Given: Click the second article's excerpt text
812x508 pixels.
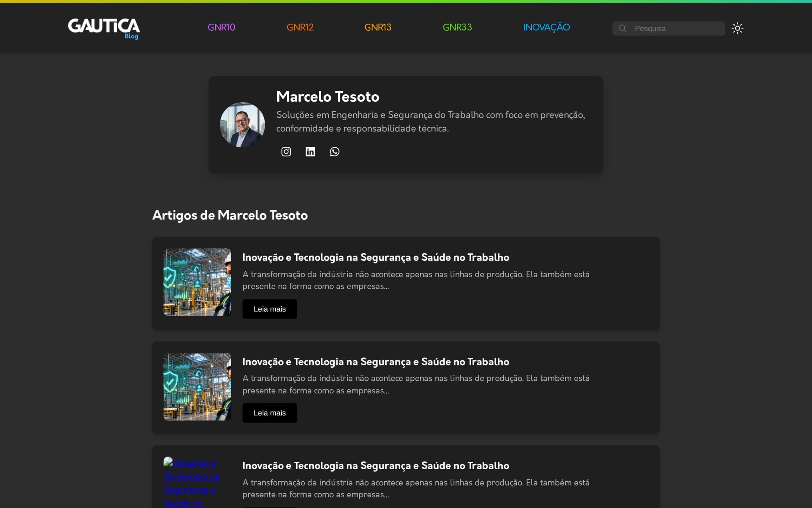Looking at the screenshot, I should (416, 384).
